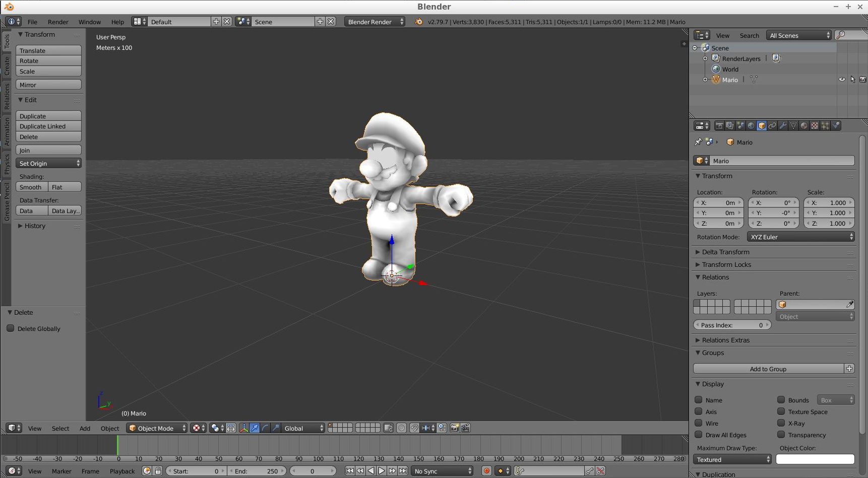868x478 pixels.
Task: Enable the Bounds checkbox
Action: (x=781, y=400)
